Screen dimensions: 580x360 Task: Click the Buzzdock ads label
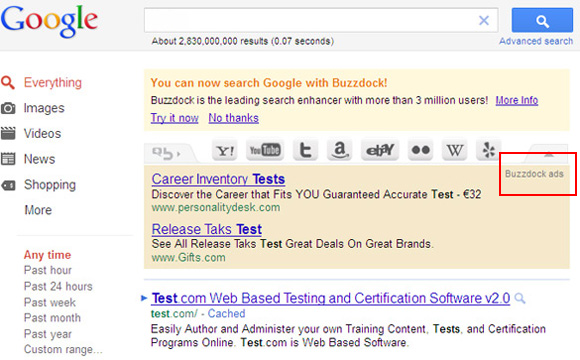(x=534, y=174)
